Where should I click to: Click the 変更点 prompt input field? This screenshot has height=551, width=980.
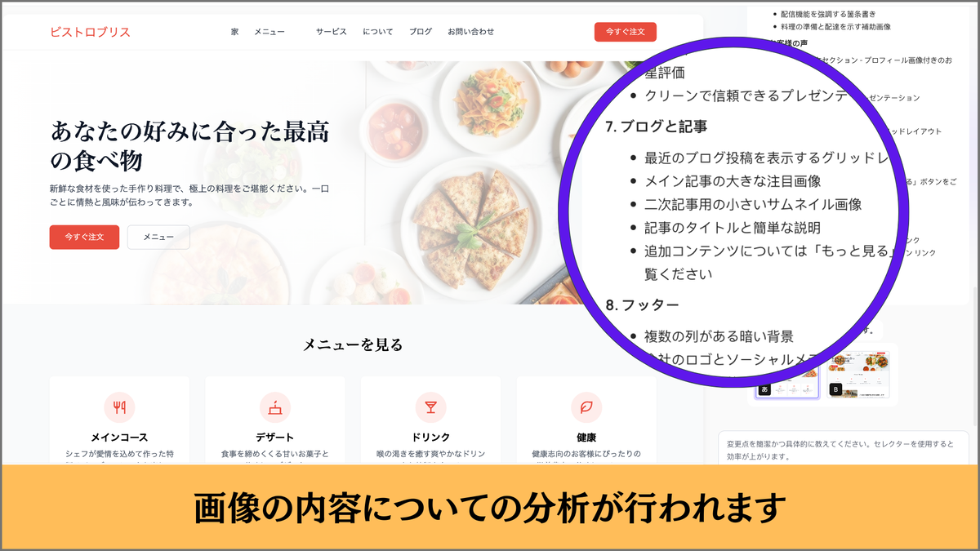click(x=844, y=449)
